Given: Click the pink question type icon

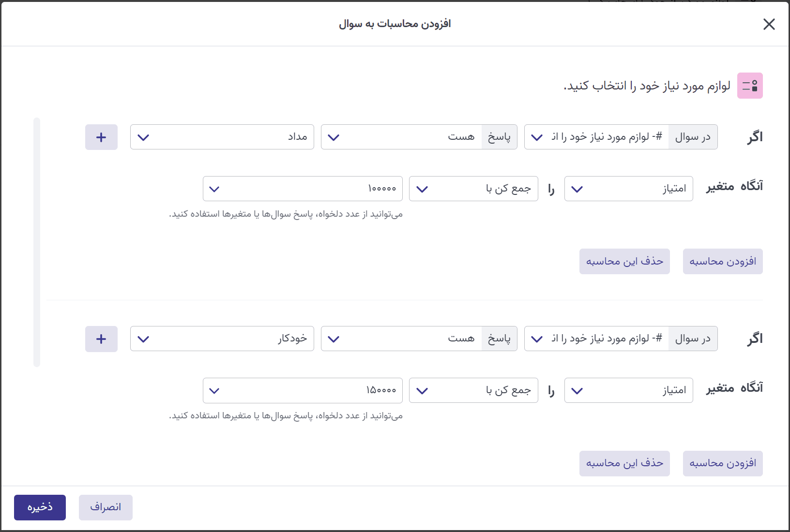Looking at the screenshot, I should pos(750,86).
